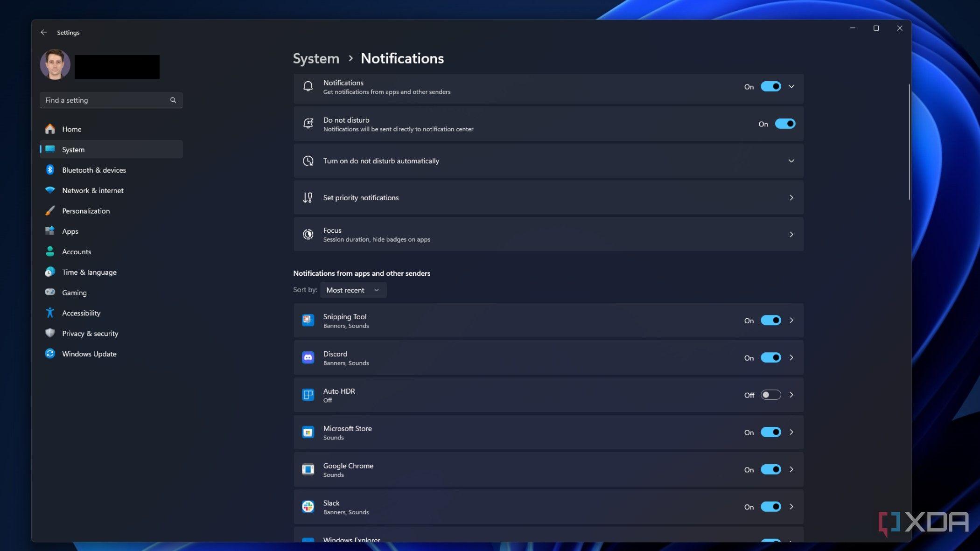The height and width of the screenshot is (551, 980).
Task: Open the Sort by Most recent dropdown
Action: click(x=353, y=290)
